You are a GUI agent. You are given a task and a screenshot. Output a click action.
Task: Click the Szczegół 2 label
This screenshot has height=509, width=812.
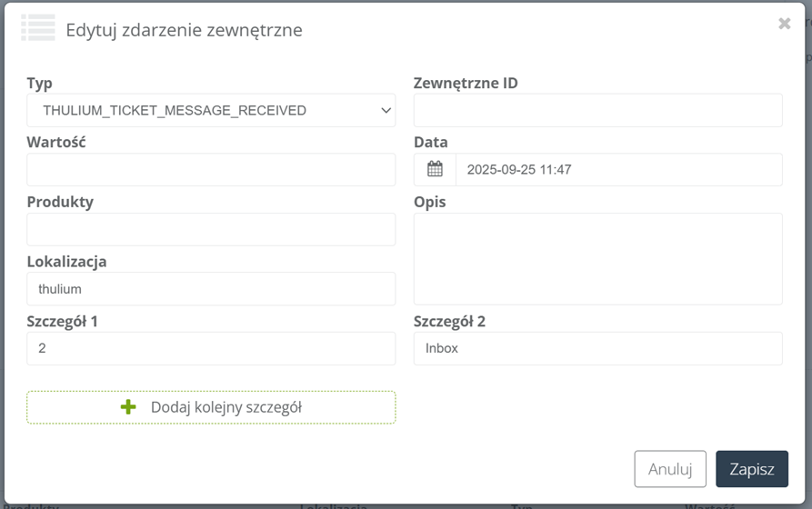coord(449,322)
